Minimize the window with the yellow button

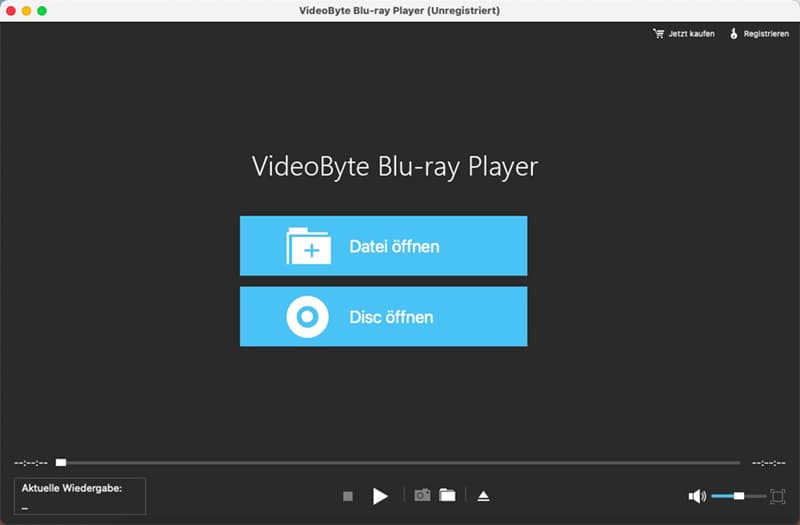pos(27,11)
